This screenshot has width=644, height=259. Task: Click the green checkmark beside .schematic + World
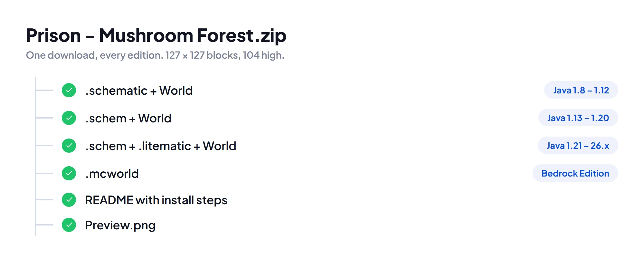point(69,90)
